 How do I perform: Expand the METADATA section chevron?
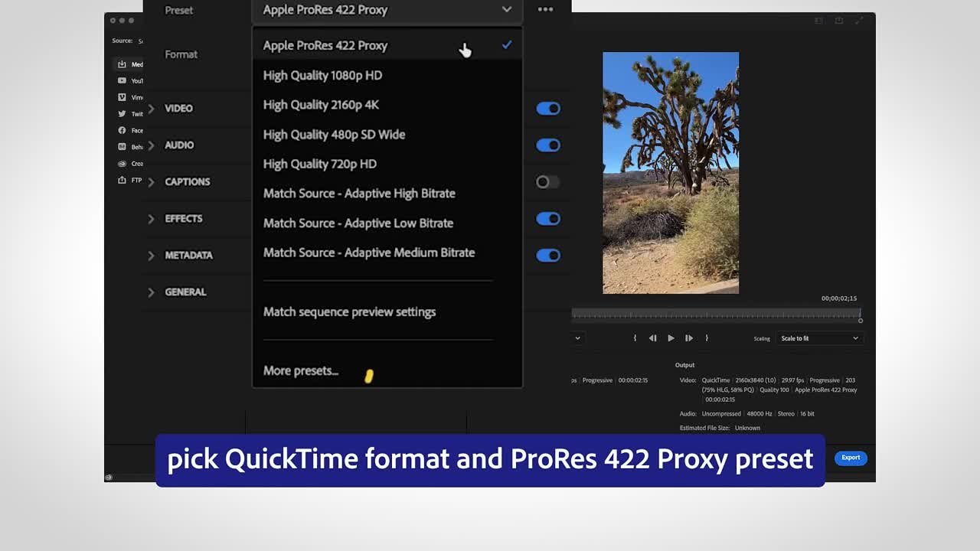click(x=151, y=256)
